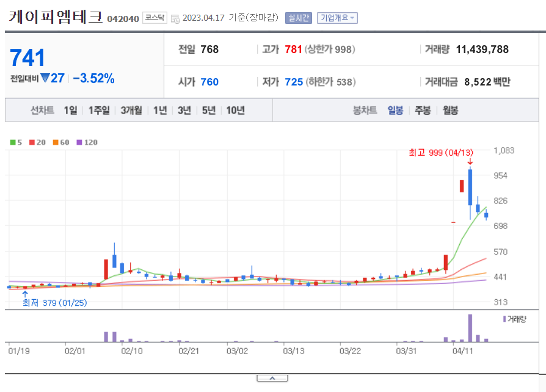The width and height of the screenshot is (546, 392).
Task: Click the 02/10 date label on the axis
Action: (132, 350)
